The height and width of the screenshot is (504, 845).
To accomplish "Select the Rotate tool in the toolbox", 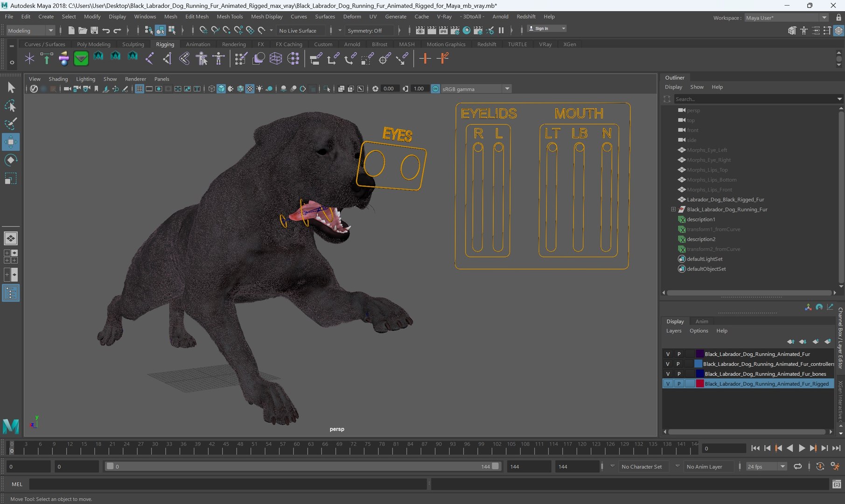I will [11, 160].
